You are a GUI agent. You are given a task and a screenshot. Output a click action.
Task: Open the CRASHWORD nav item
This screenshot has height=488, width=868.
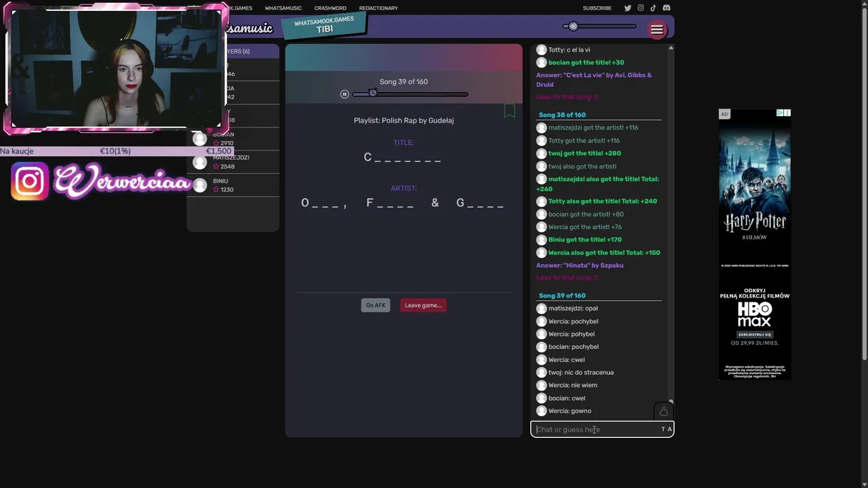(330, 8)
